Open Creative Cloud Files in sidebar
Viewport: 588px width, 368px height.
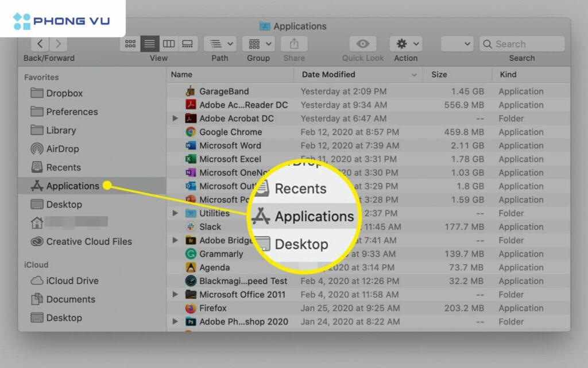click(x=88, y=241)
